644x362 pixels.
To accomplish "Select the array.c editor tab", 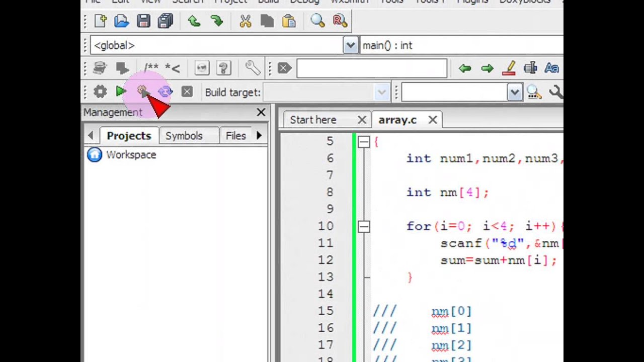I will [x=397, y=120].
